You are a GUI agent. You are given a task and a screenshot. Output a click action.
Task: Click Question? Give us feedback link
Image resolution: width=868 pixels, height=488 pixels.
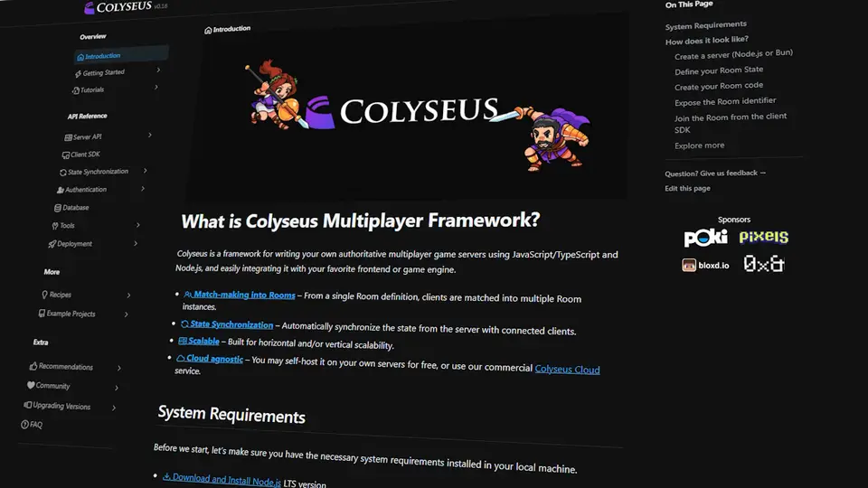click(715, 174)
